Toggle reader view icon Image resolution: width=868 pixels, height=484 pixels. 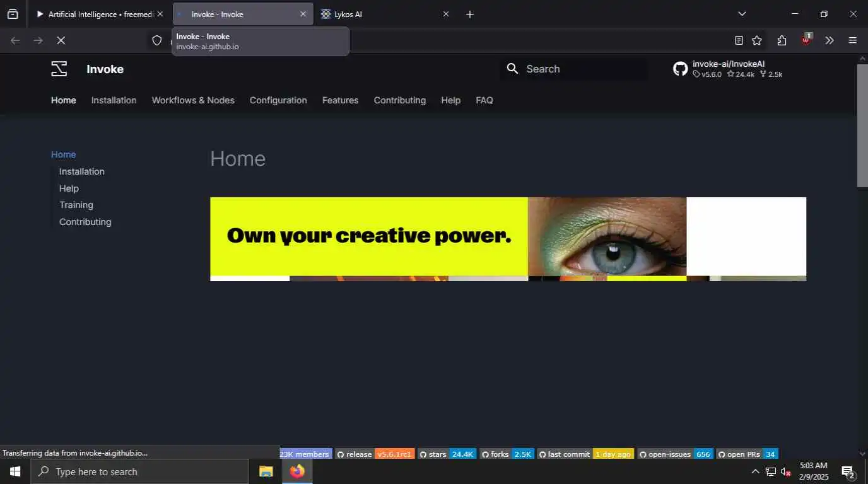[x=739, y=40]
